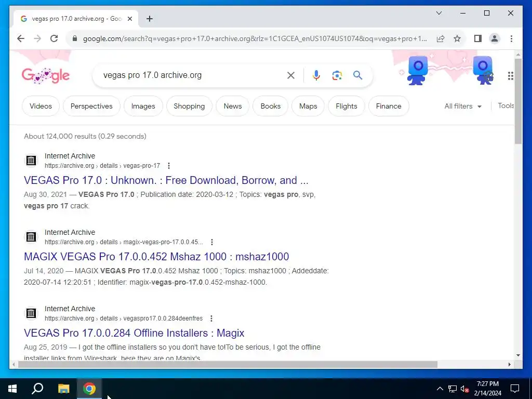Screen dimensions: 532x399
Task: Open Chrome's three-dot menu
Action: click(511, 38)
